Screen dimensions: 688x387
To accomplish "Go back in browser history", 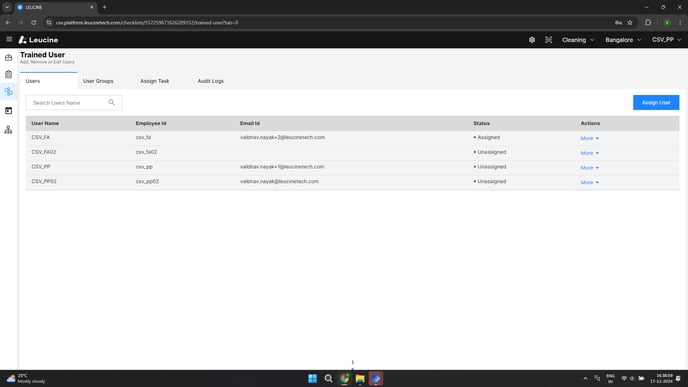I will coord(8,22).
